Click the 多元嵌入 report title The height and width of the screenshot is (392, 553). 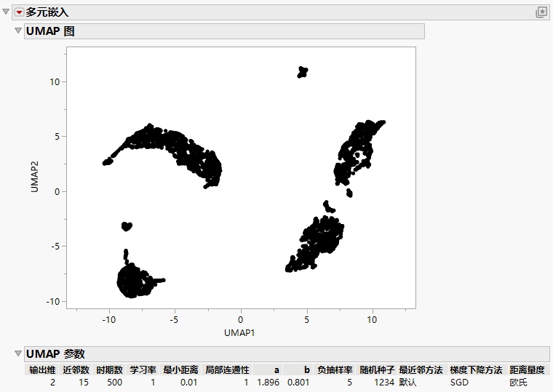(x=47, y=12)
